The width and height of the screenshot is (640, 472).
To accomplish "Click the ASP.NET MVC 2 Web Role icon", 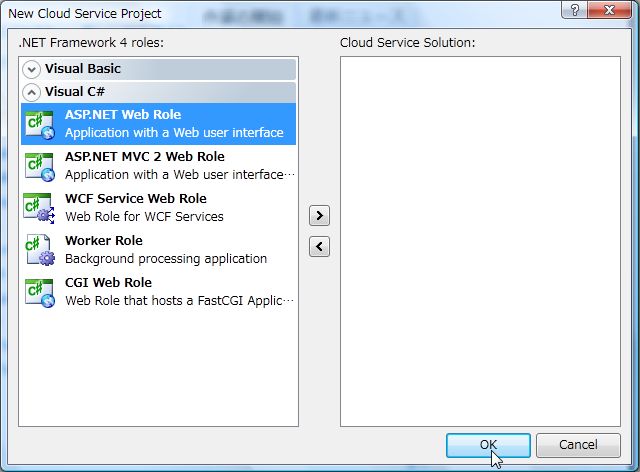I will point(39,166).
